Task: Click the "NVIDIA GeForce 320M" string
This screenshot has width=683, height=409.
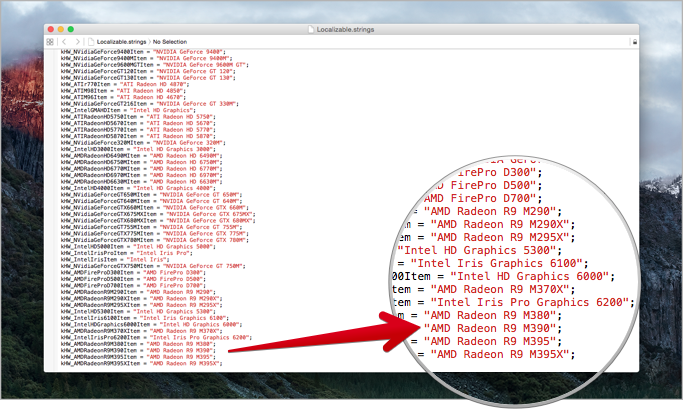Action: 187,143
